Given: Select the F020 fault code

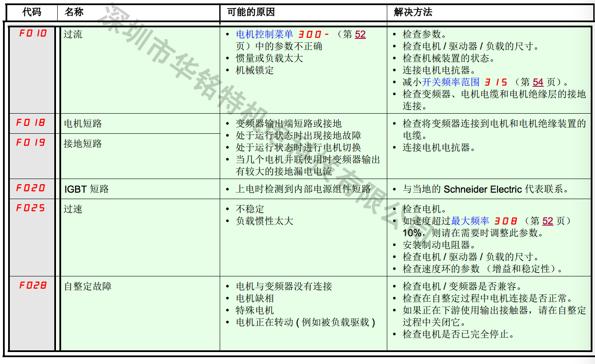Looking at the screenshot, I should click(30, 188).
